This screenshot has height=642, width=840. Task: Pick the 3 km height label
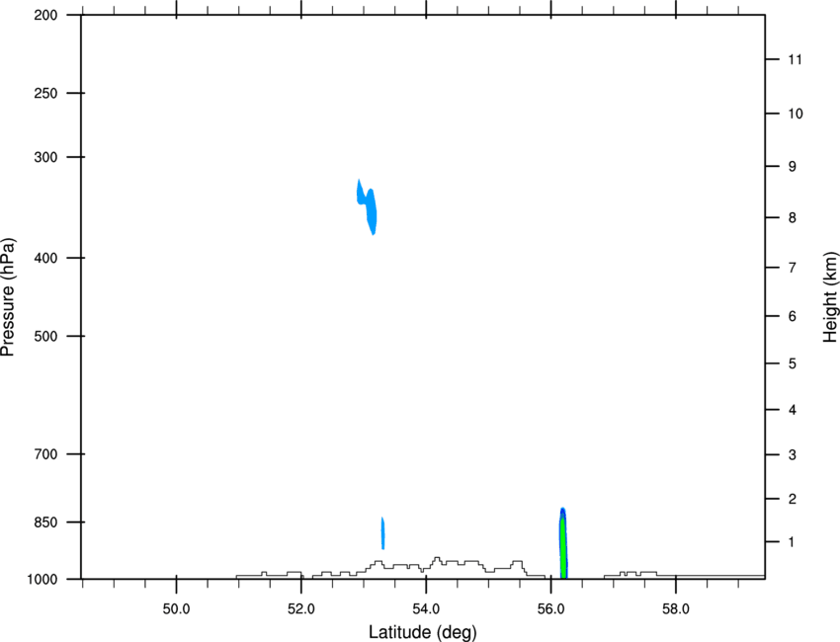[793, 455]
